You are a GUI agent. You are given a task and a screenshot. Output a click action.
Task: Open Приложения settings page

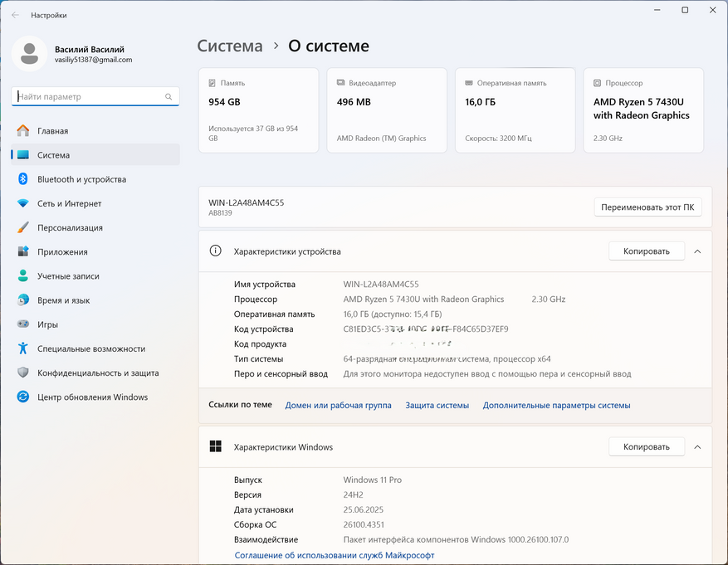pos(62,251)
